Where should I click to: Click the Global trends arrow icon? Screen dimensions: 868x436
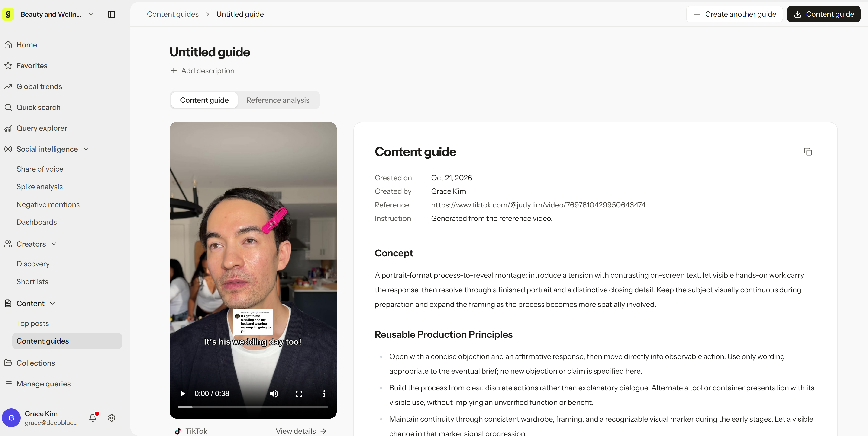click(8, 86)
